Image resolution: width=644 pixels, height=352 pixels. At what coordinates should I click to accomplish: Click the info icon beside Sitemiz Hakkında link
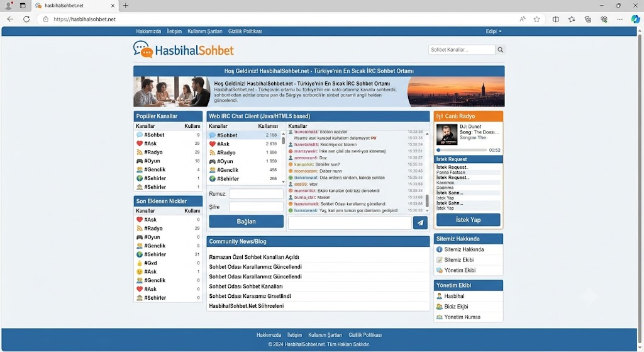pos(440,249)
